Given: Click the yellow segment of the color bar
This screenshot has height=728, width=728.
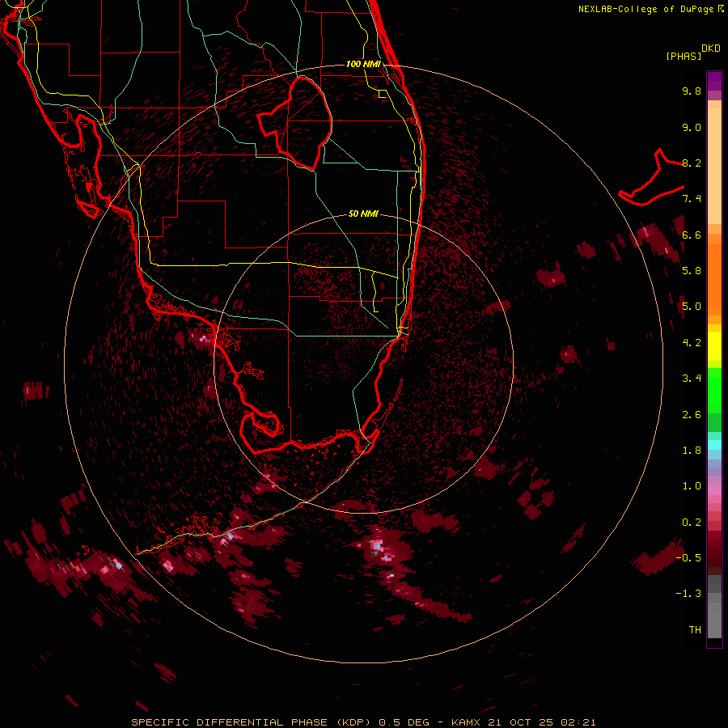Looking at the screenshot, I should pyautogui.click(x=714, y=346).
